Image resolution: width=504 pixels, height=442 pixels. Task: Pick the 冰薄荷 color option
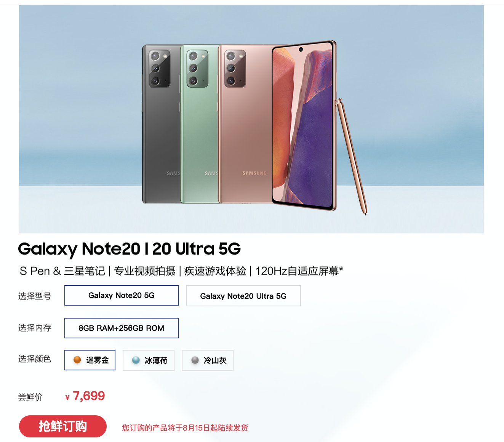point(149,360)
